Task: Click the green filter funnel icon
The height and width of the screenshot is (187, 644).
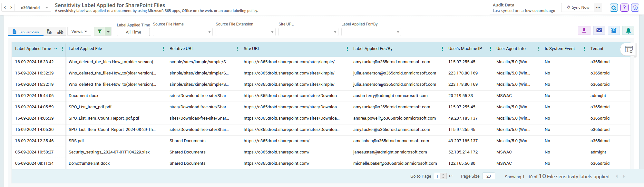Action: pos(100,31)
